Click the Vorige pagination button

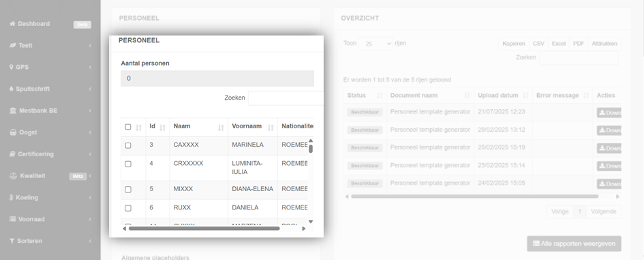coord(559,212)
